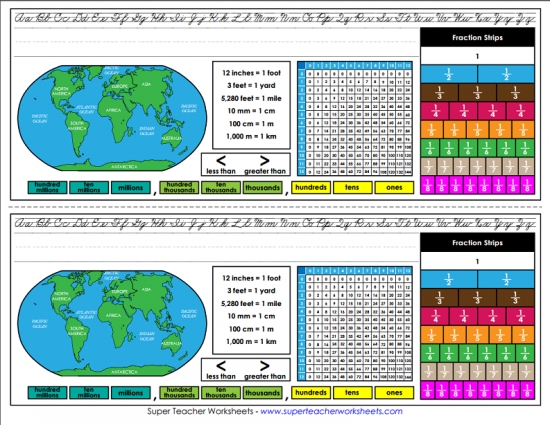
Task: Click 'ANTARCTICA' label on lower world map
Action: pos(124,372)
